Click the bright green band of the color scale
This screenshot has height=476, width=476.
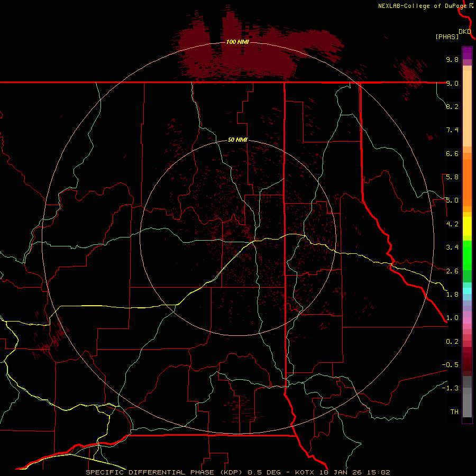pyautogui.click(x=467, y=255)
